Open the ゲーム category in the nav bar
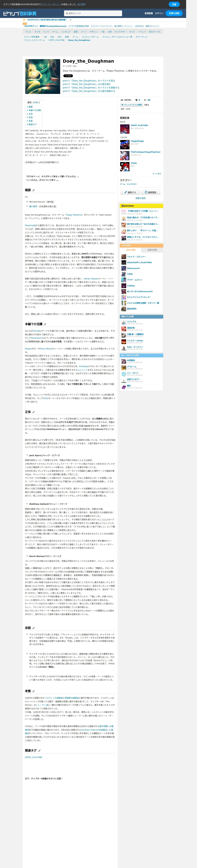 point(55,32)
